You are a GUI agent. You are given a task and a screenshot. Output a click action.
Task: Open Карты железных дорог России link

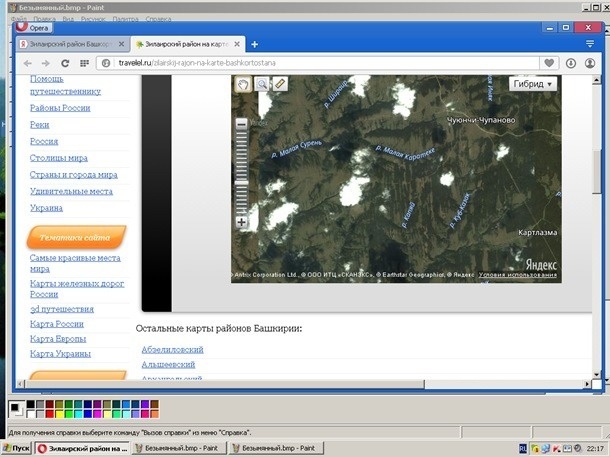(x=77, y=289)
